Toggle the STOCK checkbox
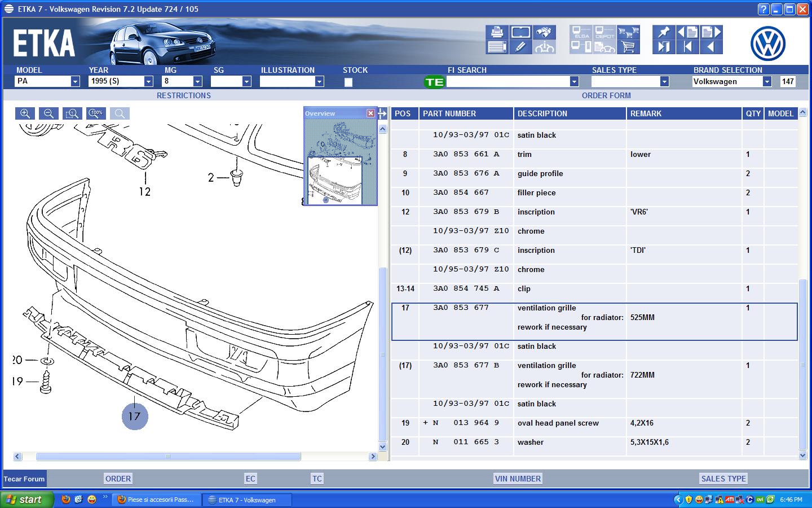The image size is (812, 508). 348,82
